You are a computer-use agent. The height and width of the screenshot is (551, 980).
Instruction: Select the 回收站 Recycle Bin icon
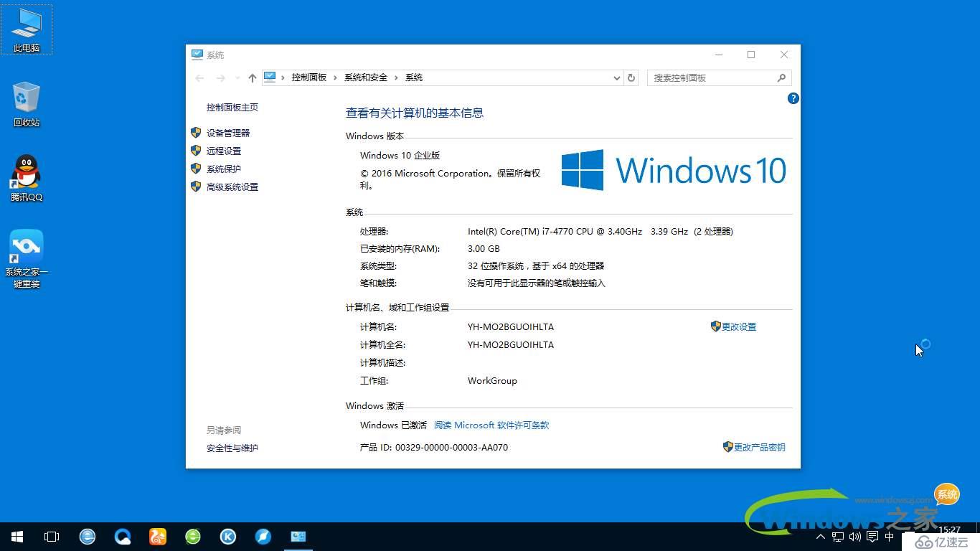coord(27,104)
